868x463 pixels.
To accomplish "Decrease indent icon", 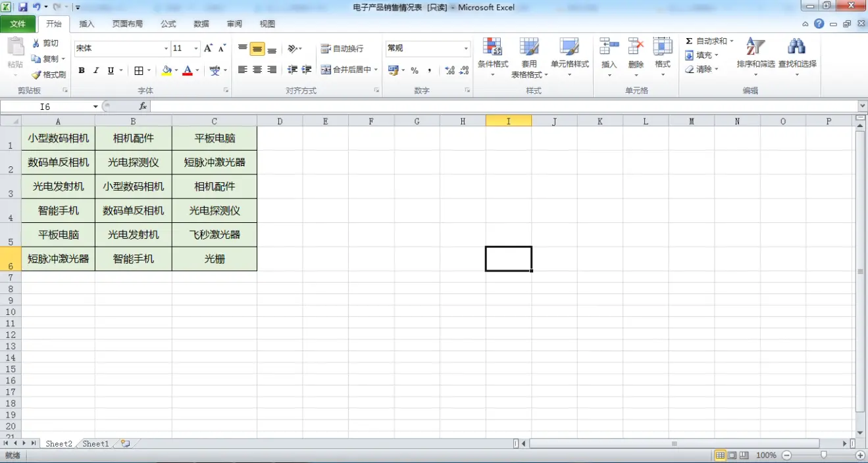I will (x=292, y=70).
